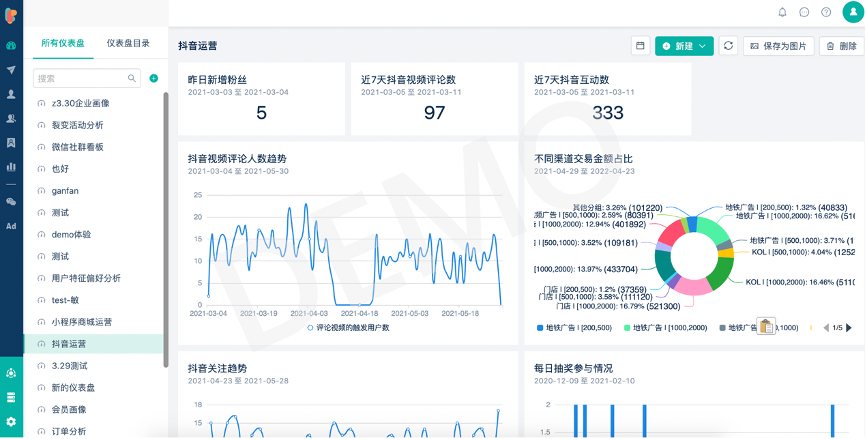The image size is (866, 439).
Task: Click the calendar date filter icon
Action: tap(640, 46)
